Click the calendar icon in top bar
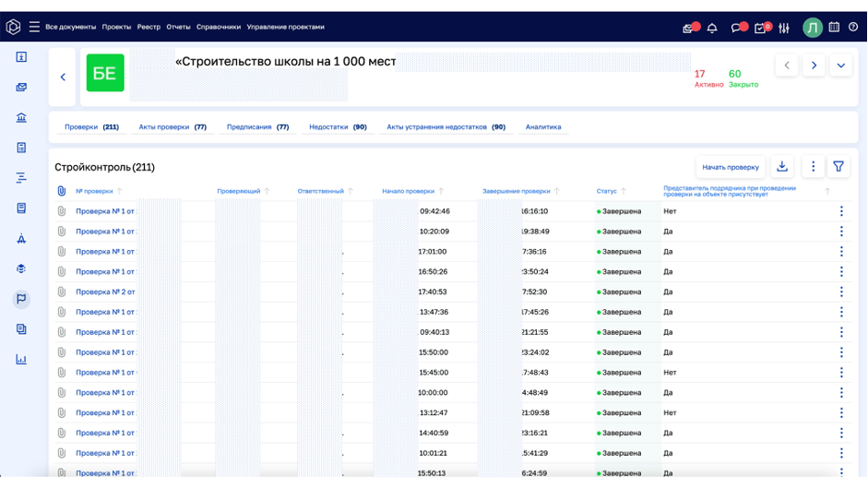868x488 pixels. pos(834,28)
